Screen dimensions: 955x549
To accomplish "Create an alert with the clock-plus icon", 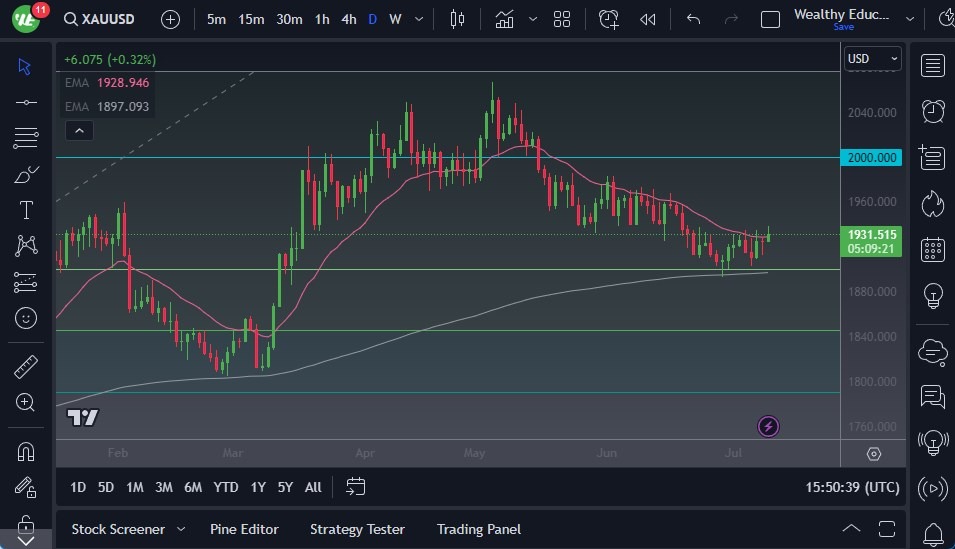I will (x=608, y=19).
